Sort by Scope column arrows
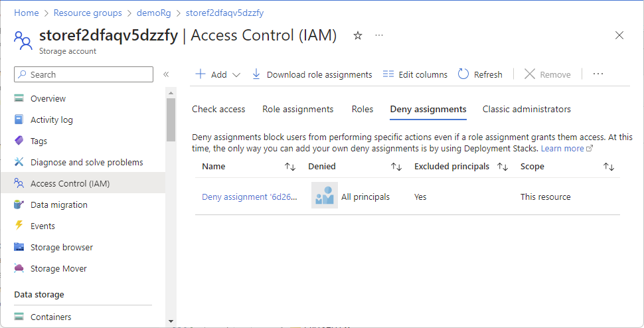644x328 pixels. point(608,167)
